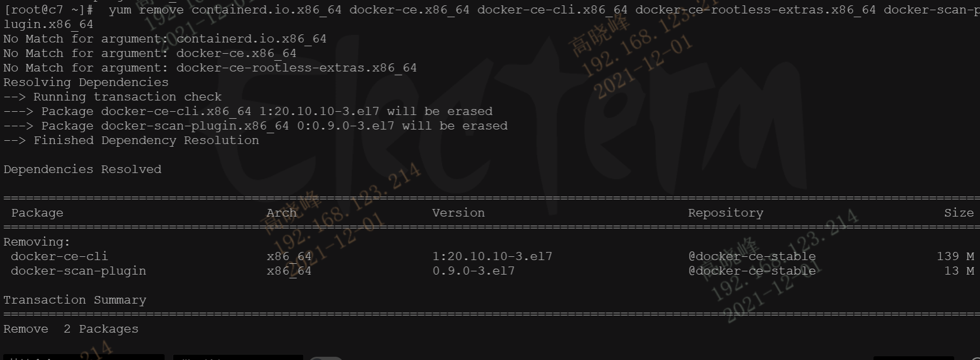The height and width of the screenshot is (360, 980).
Task: Click the Dependencies Resolved text
Action: [x=82, y=169]
